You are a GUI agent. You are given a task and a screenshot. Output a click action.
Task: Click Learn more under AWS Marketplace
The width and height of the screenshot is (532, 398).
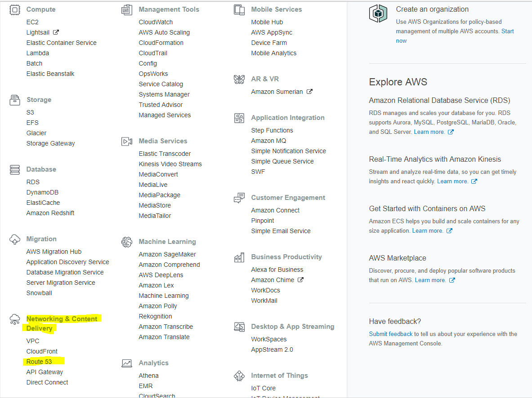point(430,280)
